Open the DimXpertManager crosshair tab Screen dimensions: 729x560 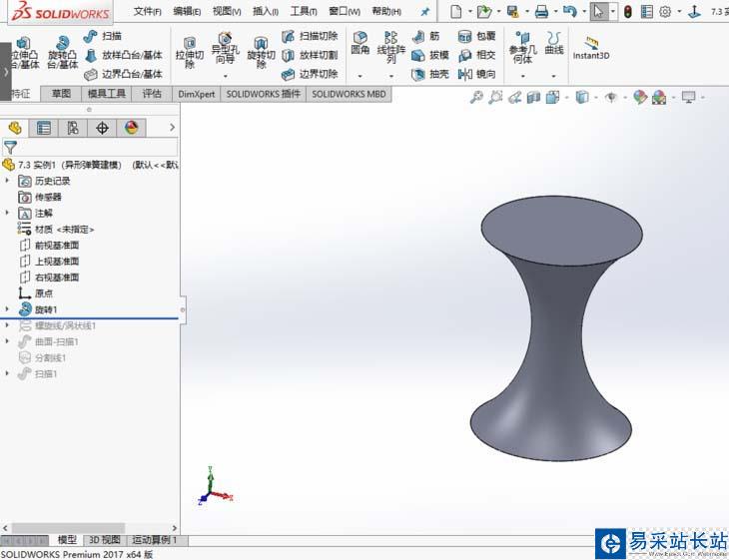click(x=102, y=128)
